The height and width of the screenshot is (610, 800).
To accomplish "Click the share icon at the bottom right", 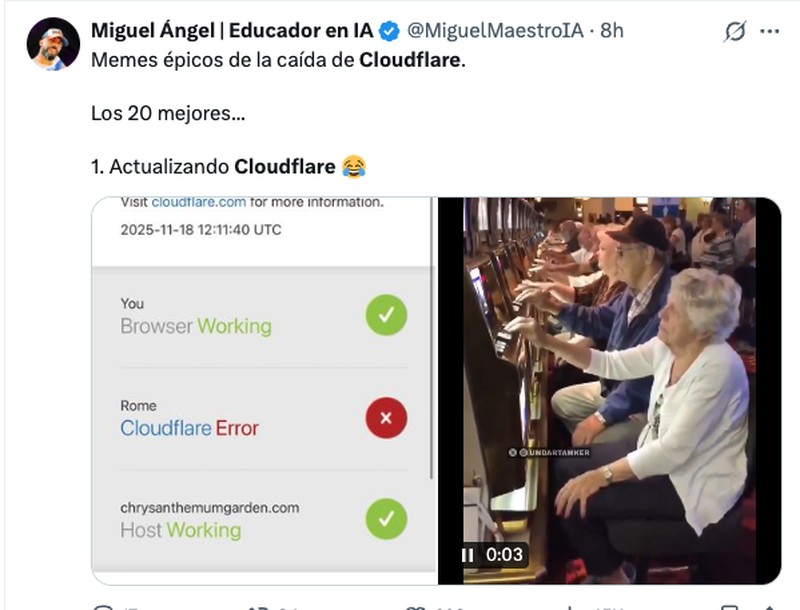I will coord(769,607).
